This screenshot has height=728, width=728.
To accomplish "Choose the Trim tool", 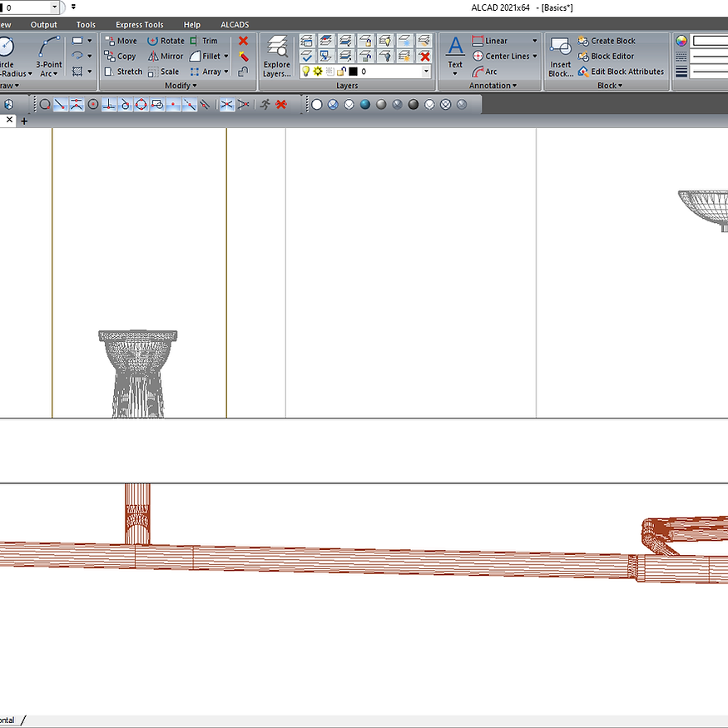I will pos(203,41).
